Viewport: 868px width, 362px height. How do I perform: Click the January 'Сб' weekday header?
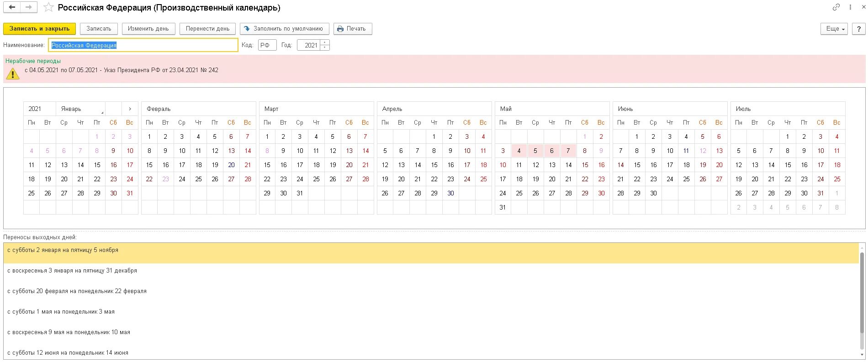coord(113,122)
